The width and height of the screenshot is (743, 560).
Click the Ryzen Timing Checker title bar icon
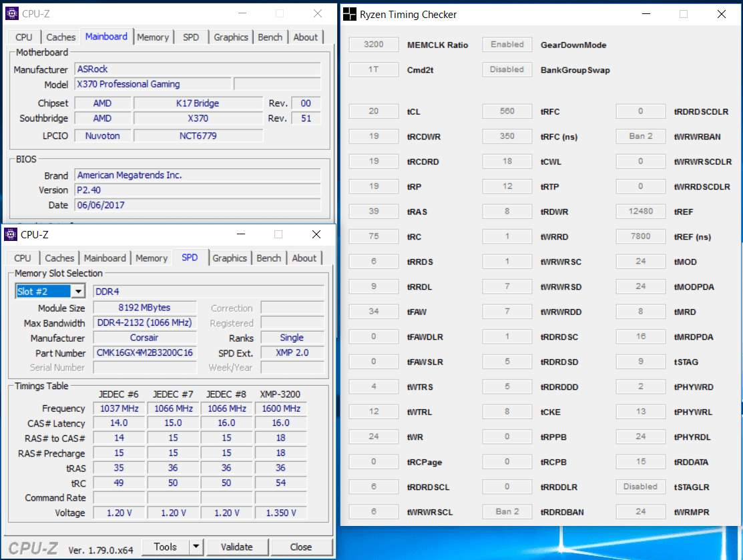click(x=350, y=14)
